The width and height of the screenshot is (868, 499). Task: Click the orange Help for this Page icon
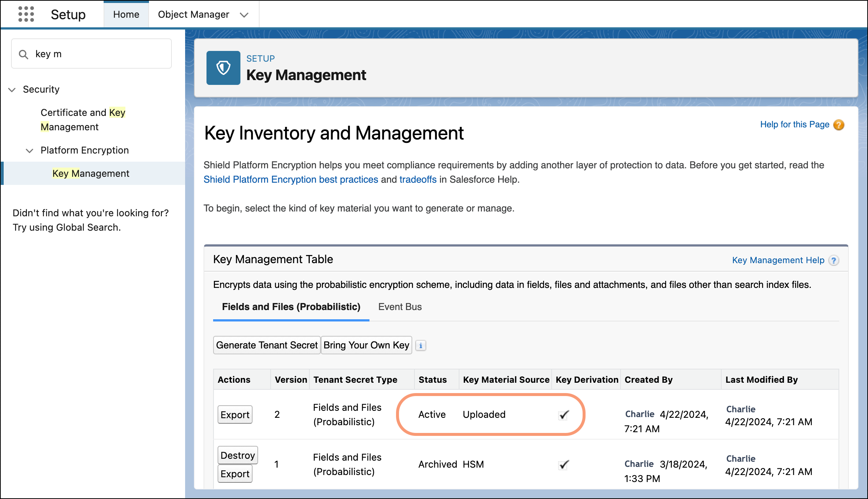coord(839,125)
